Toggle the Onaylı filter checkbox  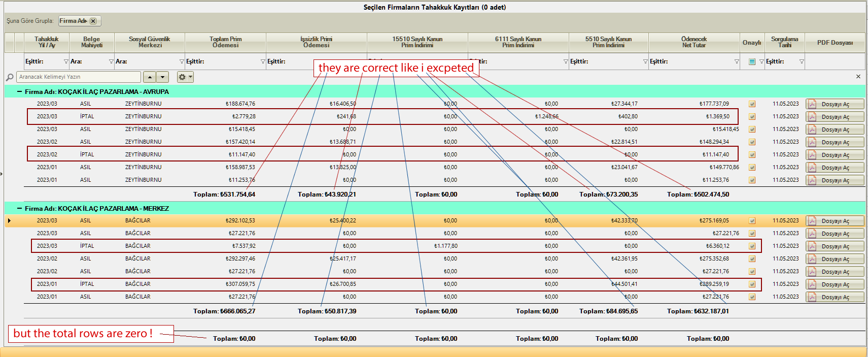(752, 61)
